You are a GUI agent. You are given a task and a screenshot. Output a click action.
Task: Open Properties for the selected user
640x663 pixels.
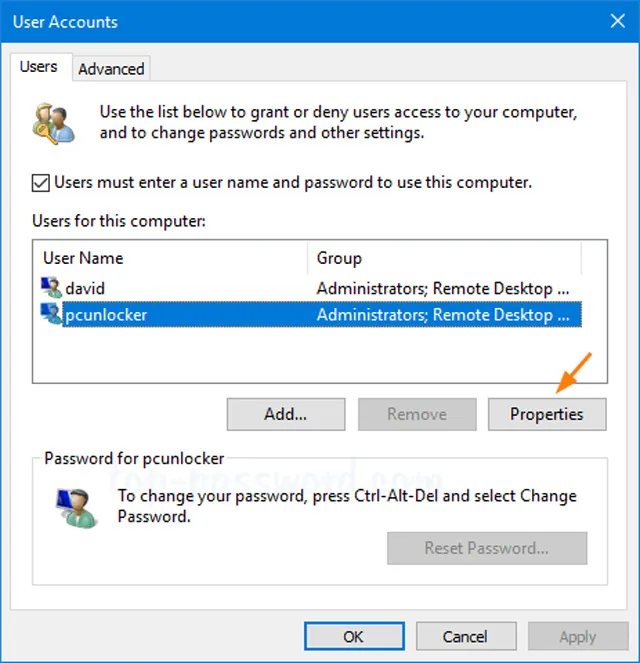[x=547, y=414]
